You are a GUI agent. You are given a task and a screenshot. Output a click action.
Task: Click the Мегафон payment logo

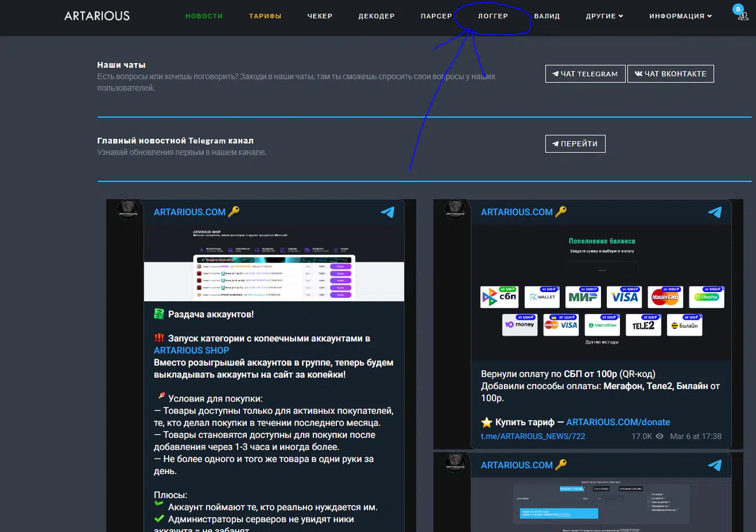click(x=602, y=325)
